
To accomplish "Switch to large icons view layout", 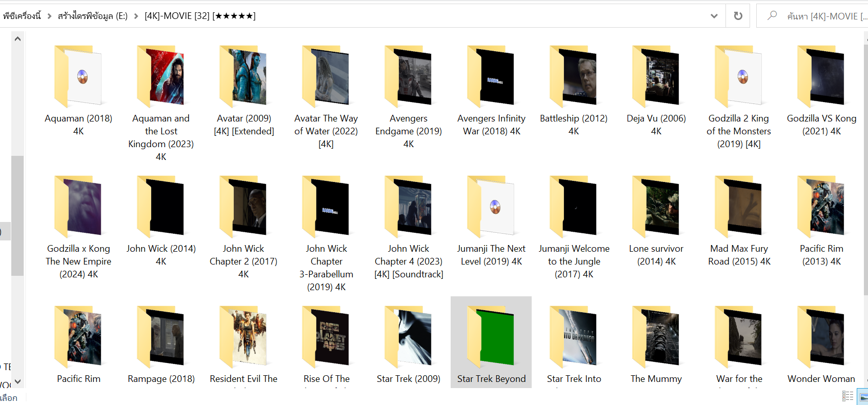I will pos(864,396).
